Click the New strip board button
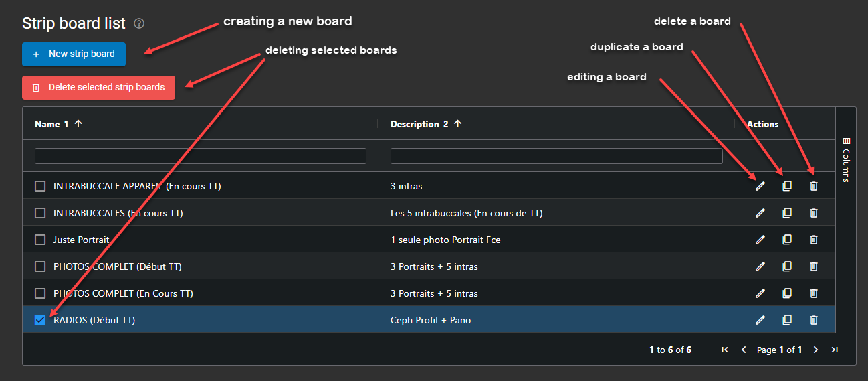Image resolution: width=868 pixels, height=381 pixels. click(x=74, y=54)
